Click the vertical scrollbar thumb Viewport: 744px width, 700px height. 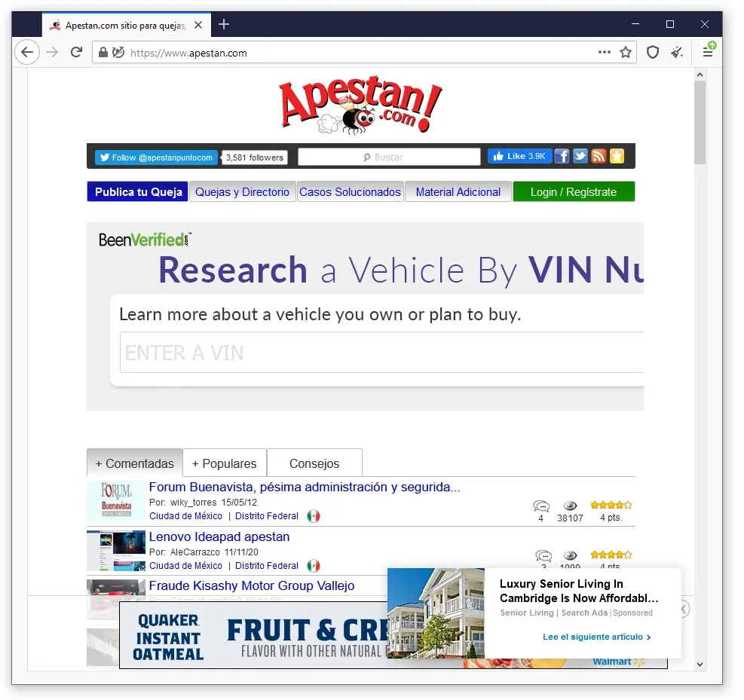tap(700, 122)
